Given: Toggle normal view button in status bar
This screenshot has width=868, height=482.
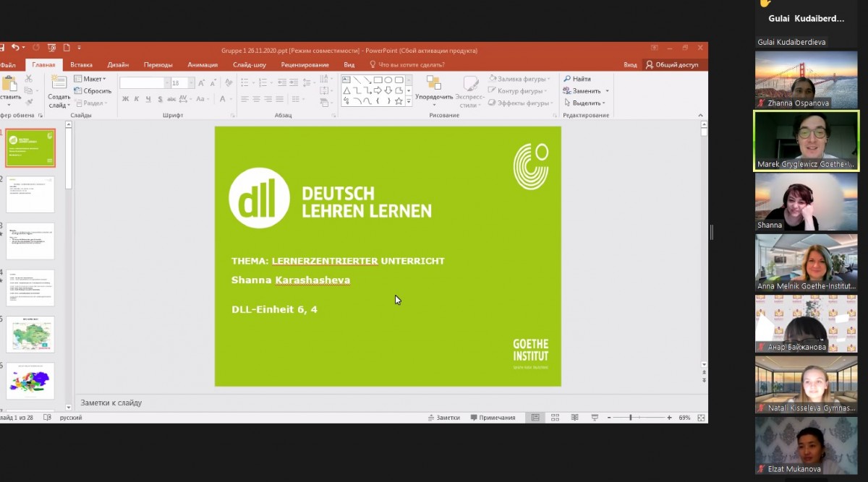Looking at the screenshot, I should click(535, 418).
